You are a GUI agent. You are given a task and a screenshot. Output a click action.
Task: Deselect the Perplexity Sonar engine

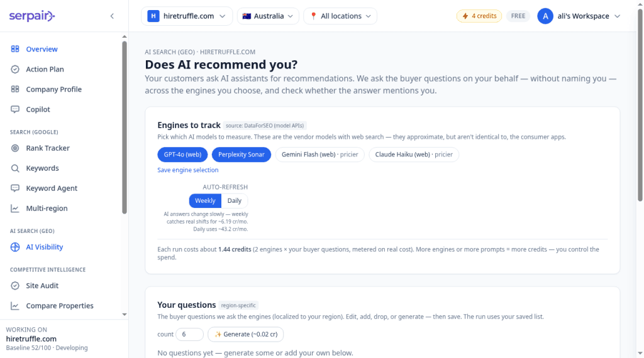[x=241, y=155]
